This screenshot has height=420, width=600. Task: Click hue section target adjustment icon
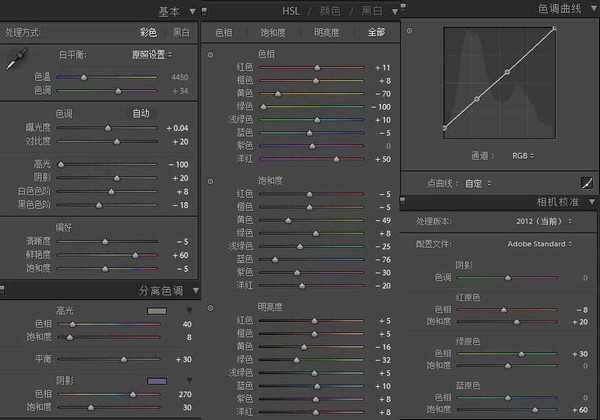pyautogui.click(x=210, y=54)
